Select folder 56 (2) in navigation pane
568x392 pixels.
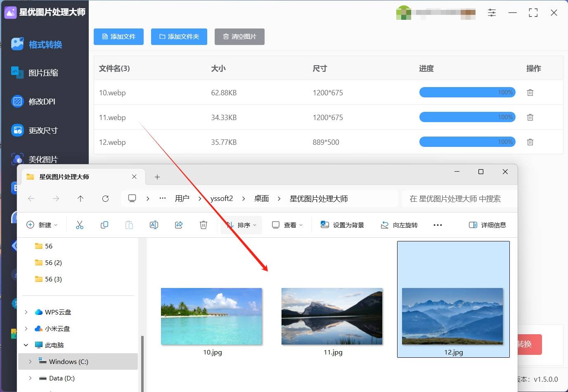click(49, 262)
